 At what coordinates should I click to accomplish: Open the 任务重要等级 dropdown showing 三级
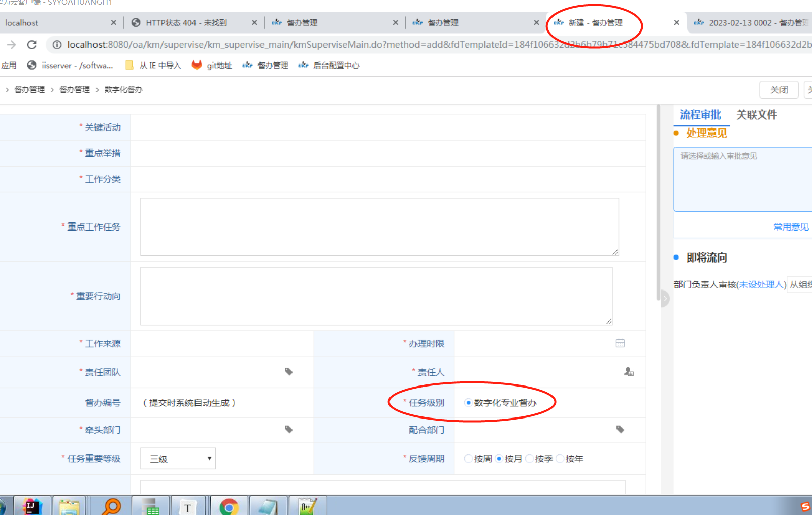pos(178,459)
